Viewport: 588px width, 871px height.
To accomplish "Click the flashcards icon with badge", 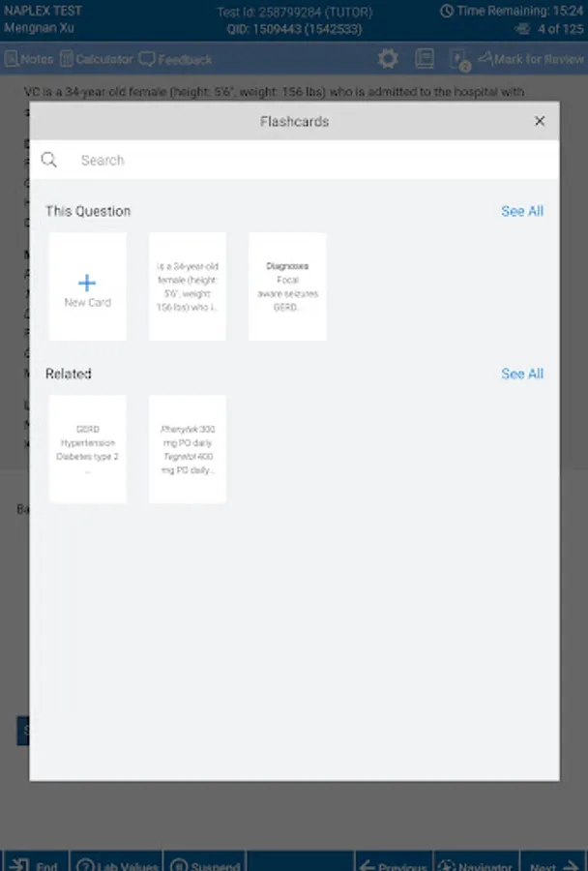I will click(459, 60).
